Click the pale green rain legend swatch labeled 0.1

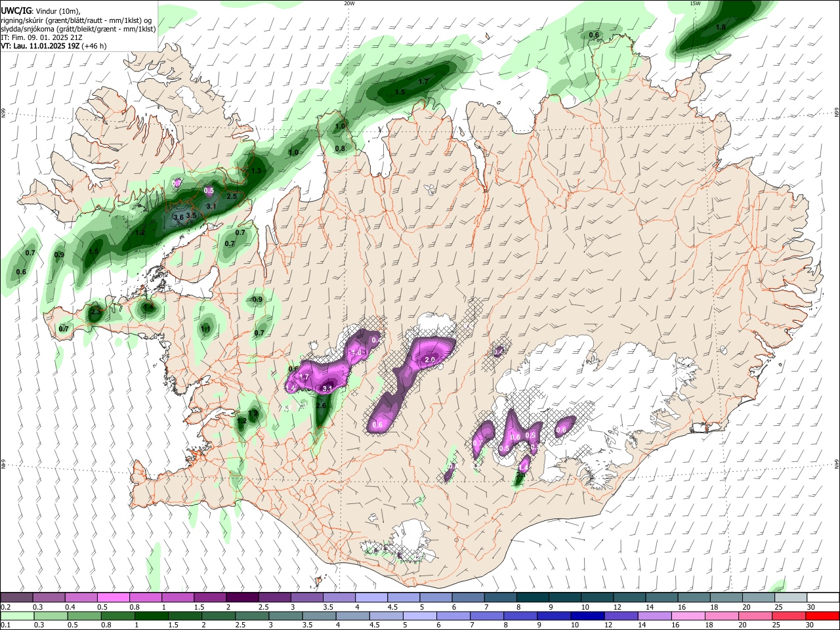pyautogui.click(x=18, y=616)
